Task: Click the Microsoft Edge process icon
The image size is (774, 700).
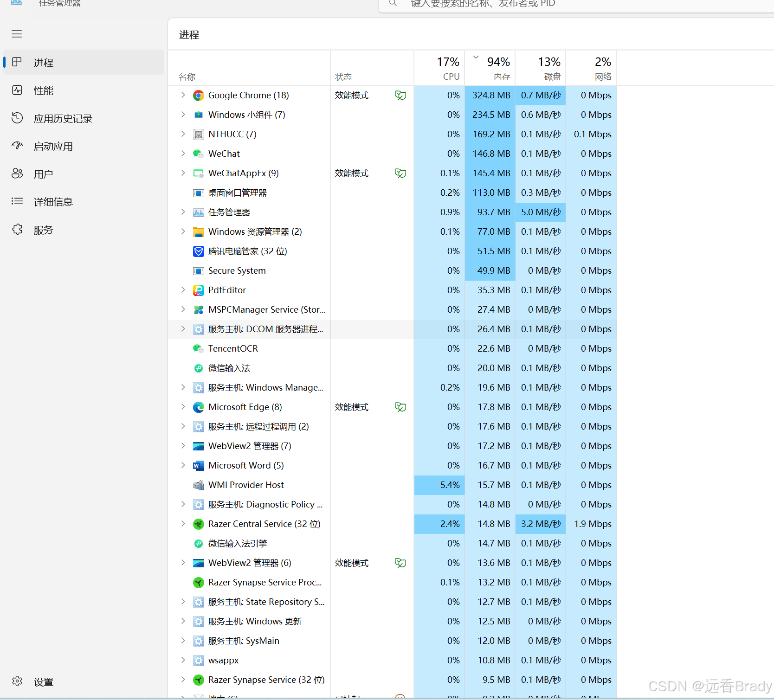Action: [199, 407]
